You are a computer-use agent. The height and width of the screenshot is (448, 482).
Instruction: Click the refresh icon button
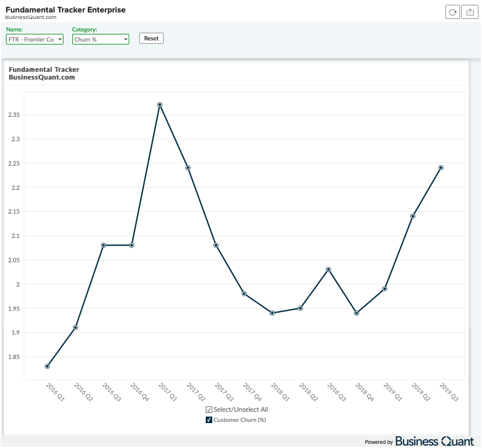click(452, 12)
